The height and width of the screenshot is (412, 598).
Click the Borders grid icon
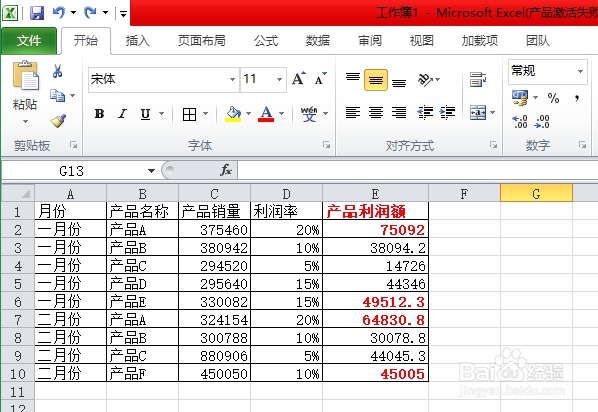tap(189, 114)
